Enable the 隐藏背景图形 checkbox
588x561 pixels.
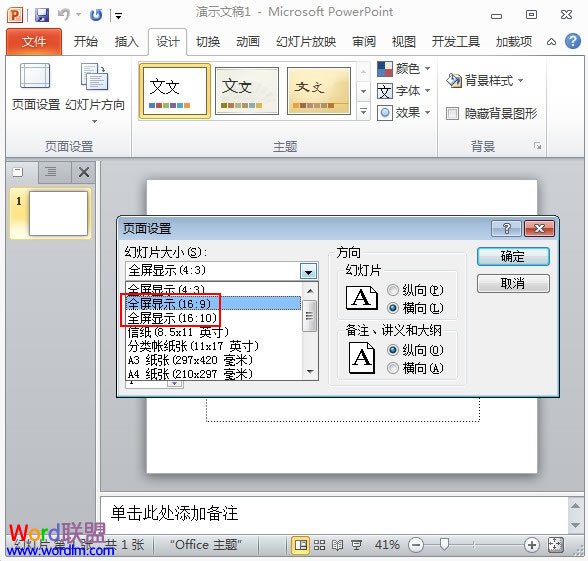point(452,113)
